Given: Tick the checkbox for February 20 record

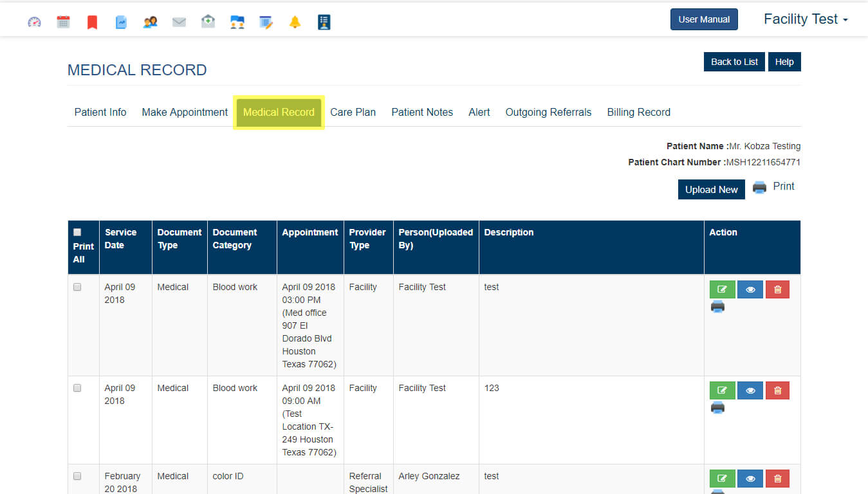Looking at the screenshot, I should tap(77, 477).
